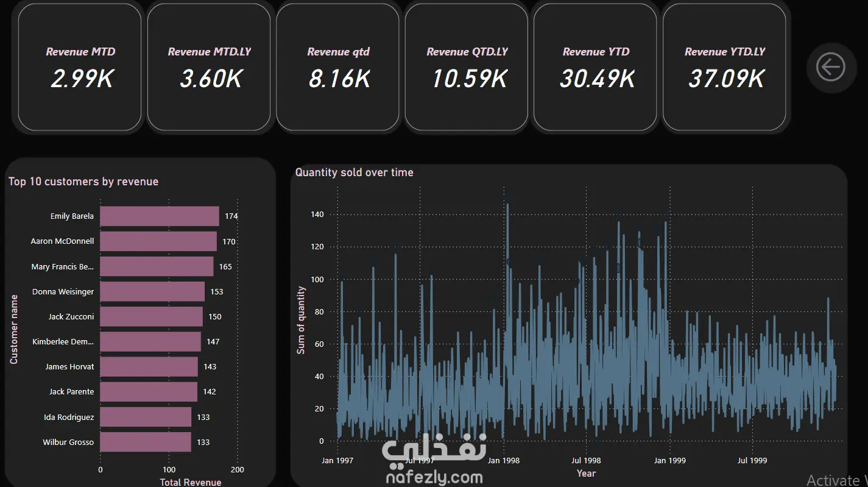Click Ida Rodriguez's revenue bar

[x=146, y=417]
